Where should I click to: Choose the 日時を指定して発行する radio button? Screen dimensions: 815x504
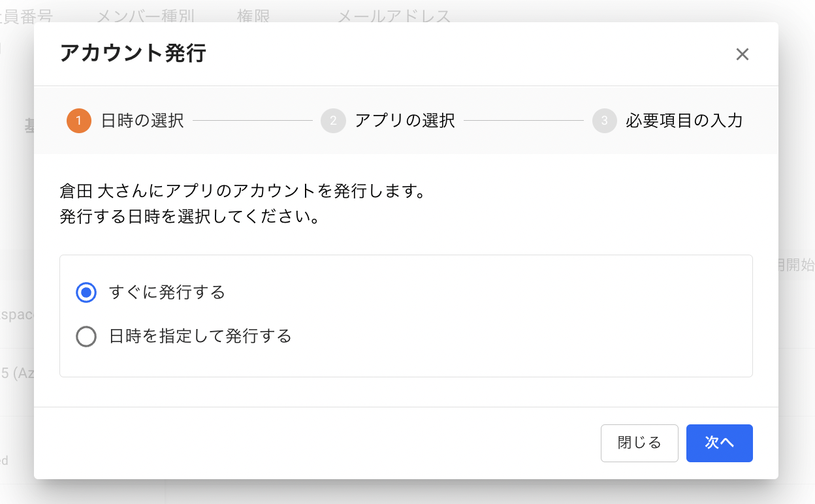pyautogui.click(x=86, y=337)
